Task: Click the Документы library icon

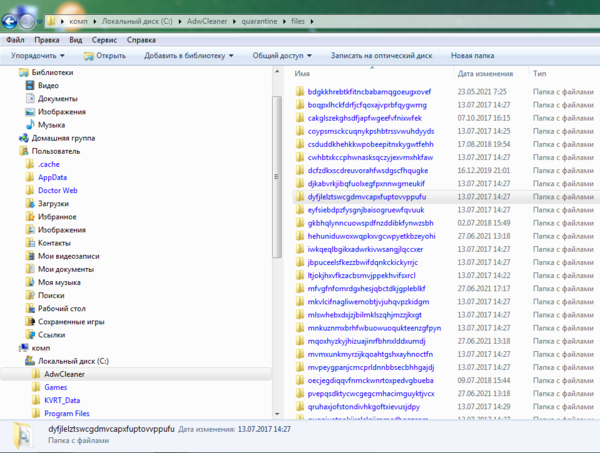Action: [x=30, y=98]
